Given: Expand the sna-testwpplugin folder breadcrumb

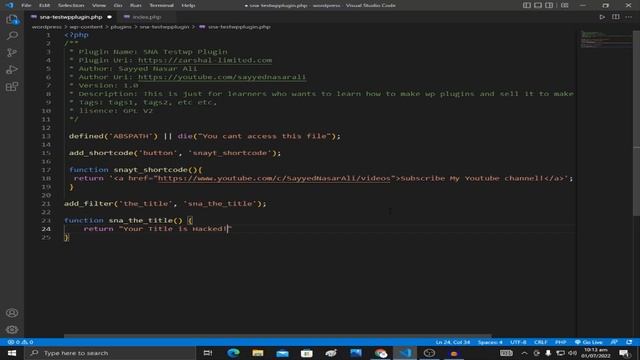Looking at the screenshot, I should point(164,27).
